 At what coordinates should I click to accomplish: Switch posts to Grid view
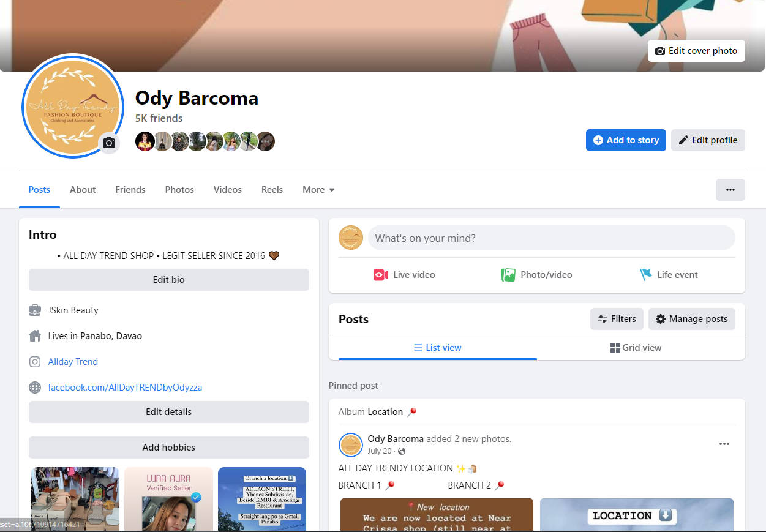636,348
